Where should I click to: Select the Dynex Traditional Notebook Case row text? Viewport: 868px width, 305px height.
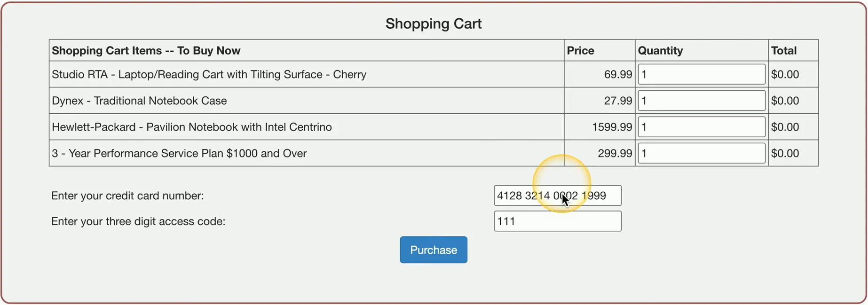[139, 101]
